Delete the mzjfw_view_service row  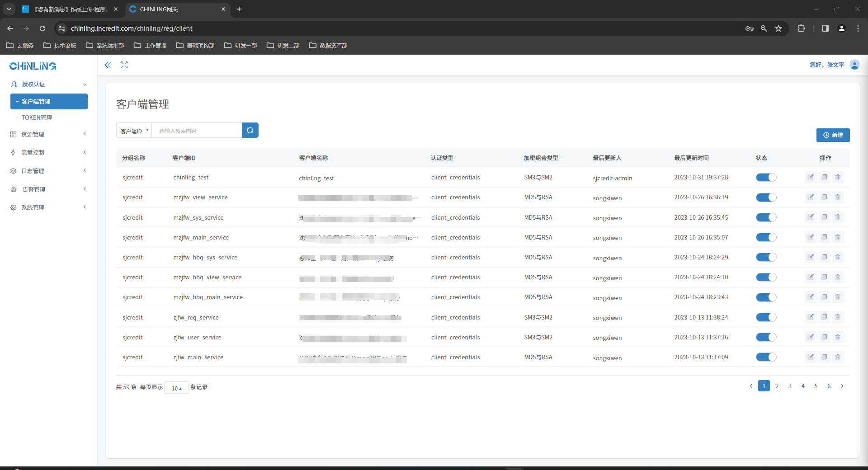[x=838, y=197]
